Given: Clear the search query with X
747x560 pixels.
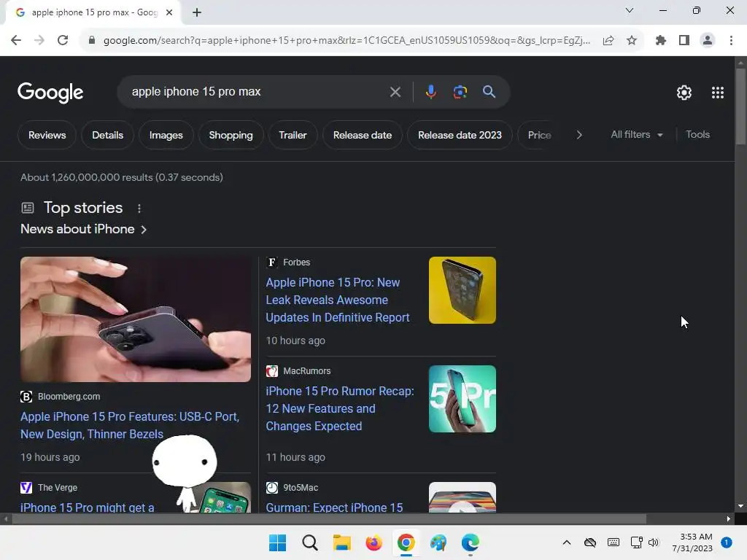Looking at the screenshot, I should point(395,92).
